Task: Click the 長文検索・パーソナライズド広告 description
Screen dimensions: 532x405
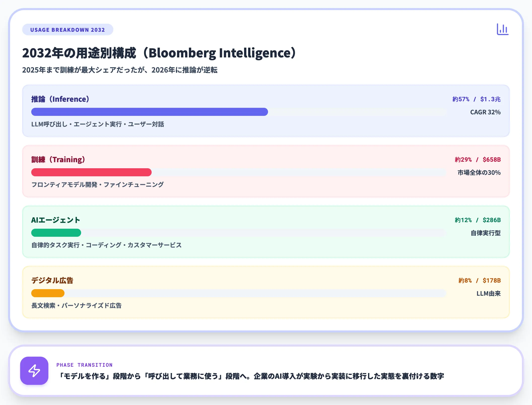Action: [77, 306]
